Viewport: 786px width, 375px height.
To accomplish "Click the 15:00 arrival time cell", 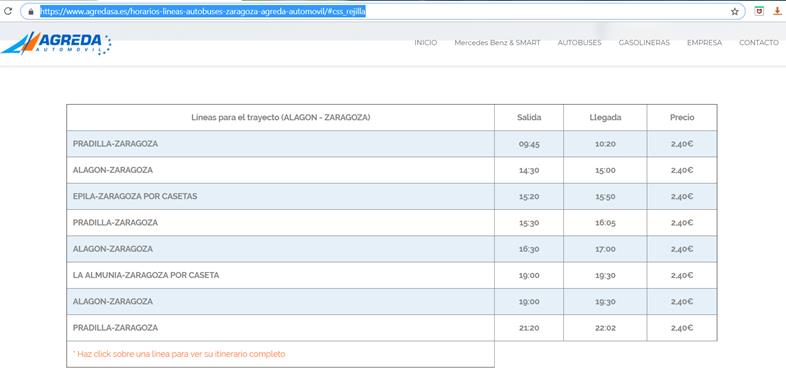I will coord(605,170).
